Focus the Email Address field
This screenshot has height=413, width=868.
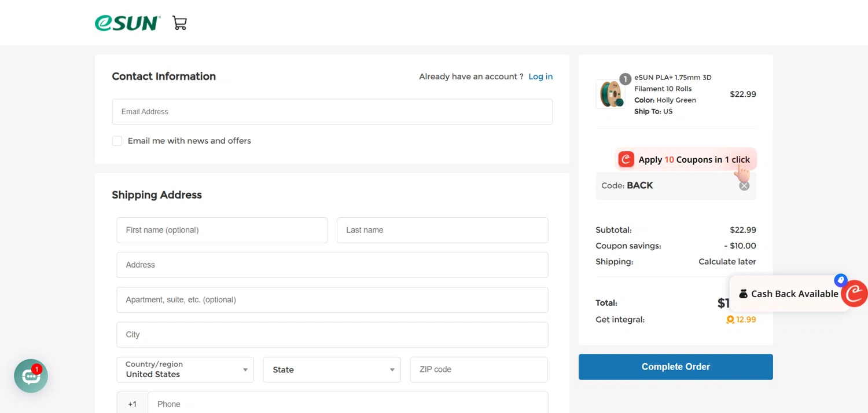[x=332, y=112]
